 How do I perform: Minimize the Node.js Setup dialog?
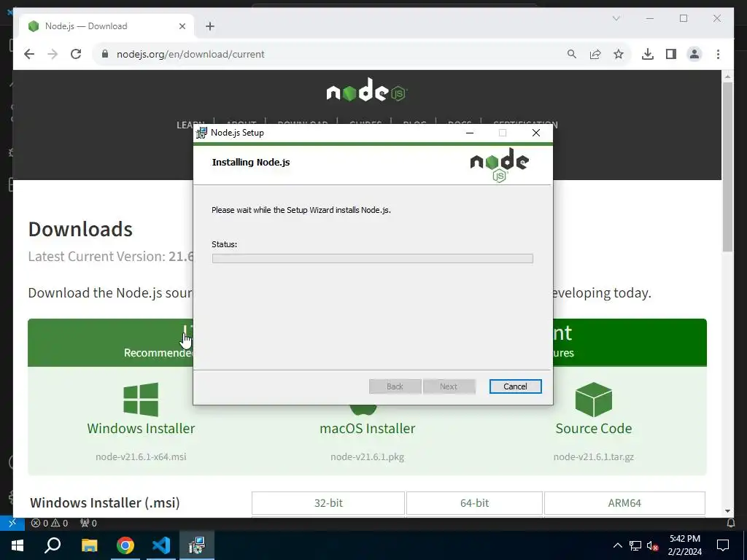click(470, 133)
